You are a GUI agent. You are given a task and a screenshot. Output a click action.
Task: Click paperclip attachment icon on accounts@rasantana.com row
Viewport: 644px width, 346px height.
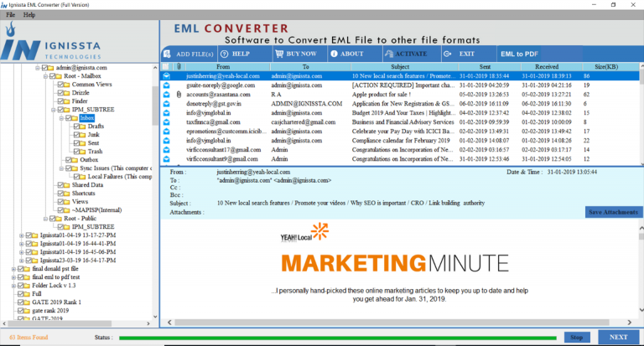tap(179, 95)
